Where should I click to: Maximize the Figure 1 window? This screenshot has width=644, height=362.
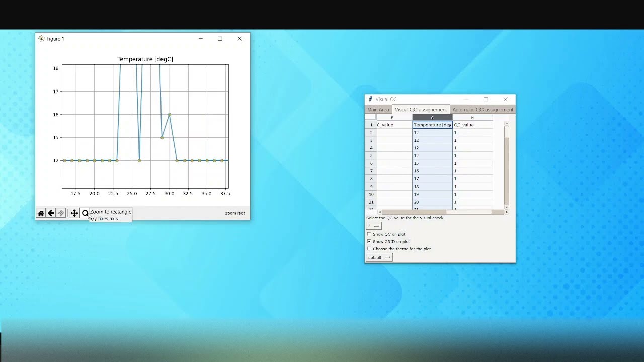[x=220, y=39]
